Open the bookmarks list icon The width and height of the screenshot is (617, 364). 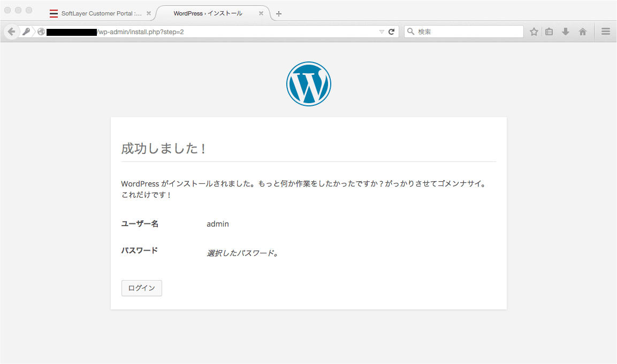point(549,32)
